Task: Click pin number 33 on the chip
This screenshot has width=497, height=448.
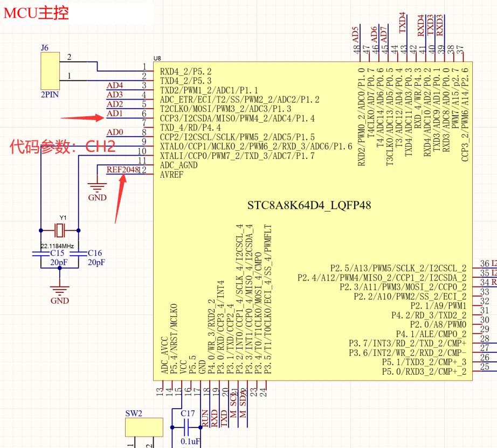Action: click(485, 292)
